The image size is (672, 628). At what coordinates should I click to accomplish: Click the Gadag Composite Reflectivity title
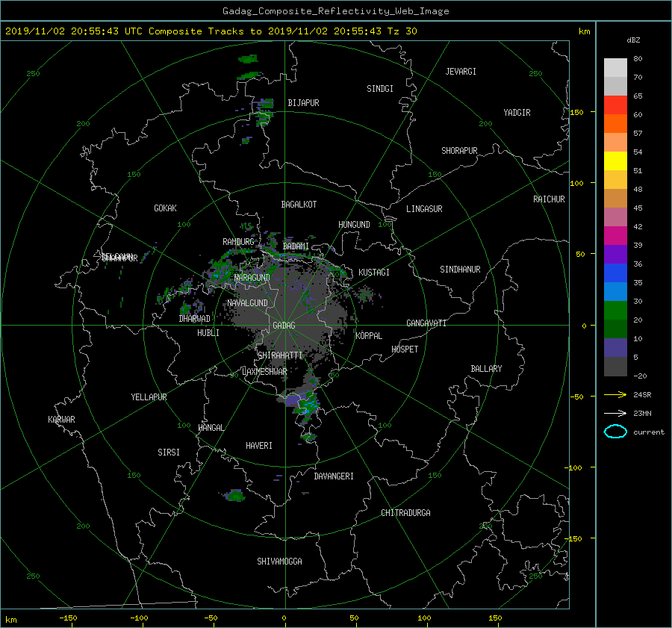click(335, 11)
